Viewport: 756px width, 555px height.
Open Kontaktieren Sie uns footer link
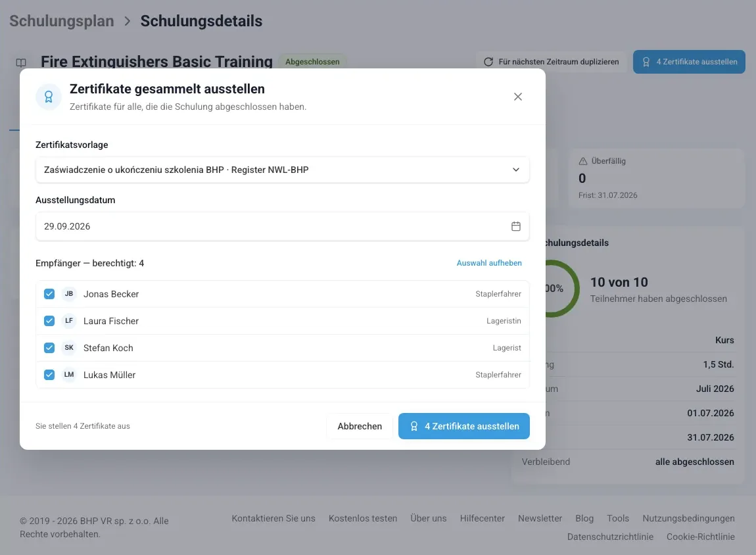click(x=273, y=518)
